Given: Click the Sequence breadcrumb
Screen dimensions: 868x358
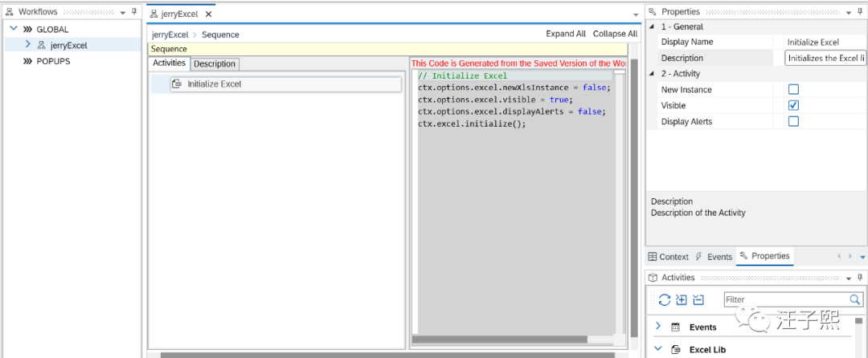Looking at the screenshot, I should click(220, 35).
